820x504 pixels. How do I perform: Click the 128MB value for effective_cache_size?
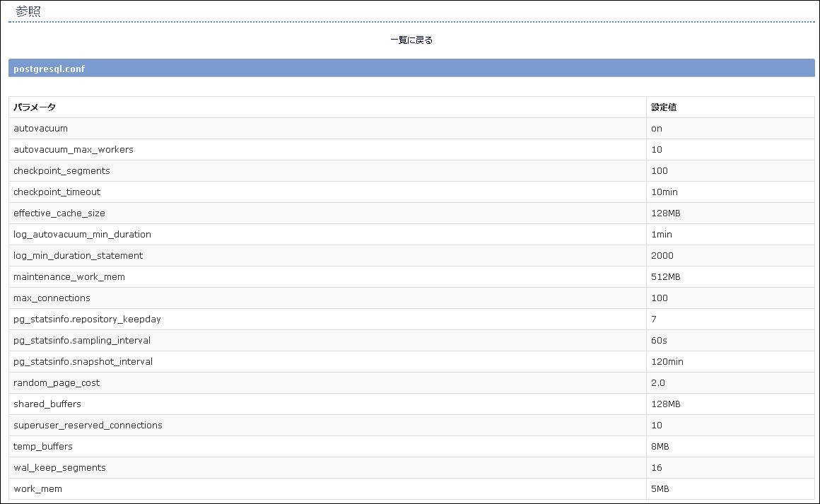666,213
